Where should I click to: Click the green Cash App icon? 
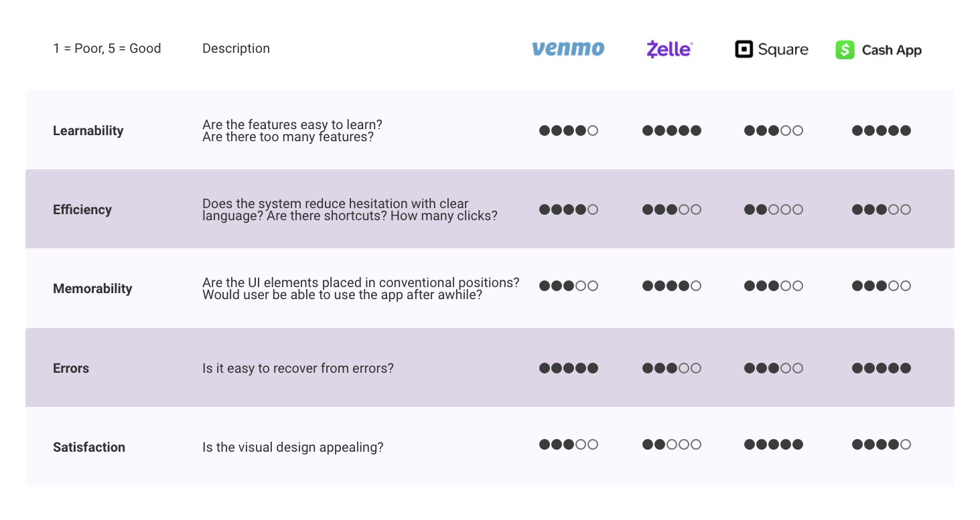[x=845, y=50]
